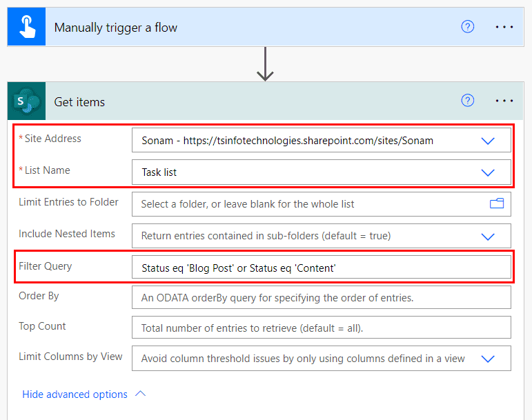
Task: Click the Hide advanced options link
Action: pyautogui.click(x=75, y=394)
